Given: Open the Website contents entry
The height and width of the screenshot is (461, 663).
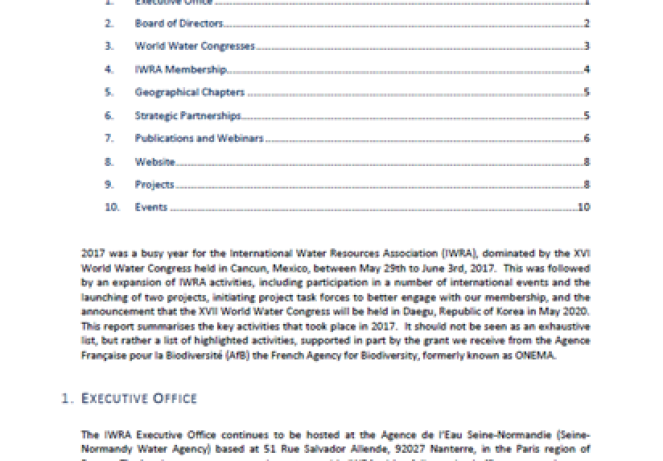Looking at the screenshot, I should 155,162.
